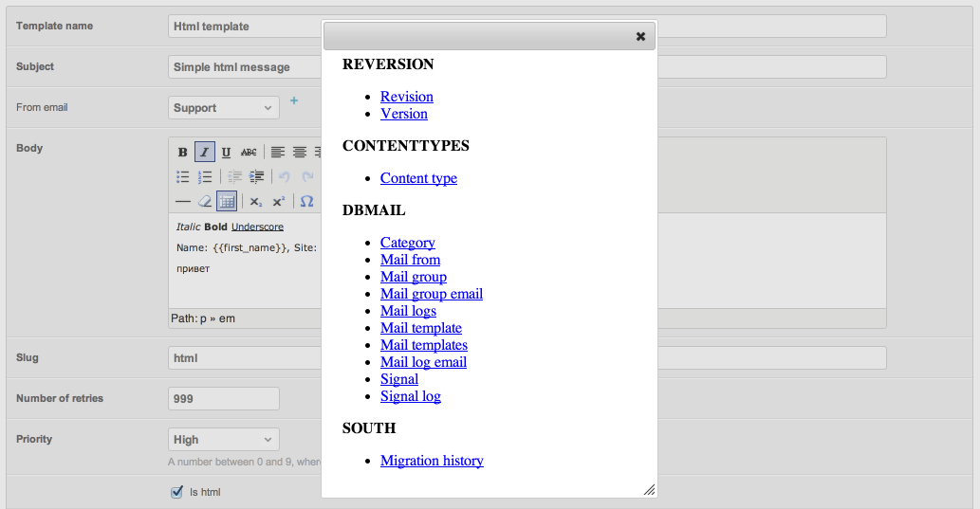Screen dimensions: 980x509
Task: Toggle bold formatting in body editor
Action: [183, 153]
